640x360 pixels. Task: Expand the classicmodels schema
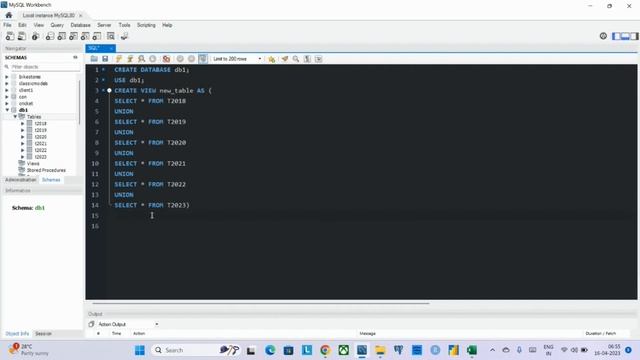point(7,83)
